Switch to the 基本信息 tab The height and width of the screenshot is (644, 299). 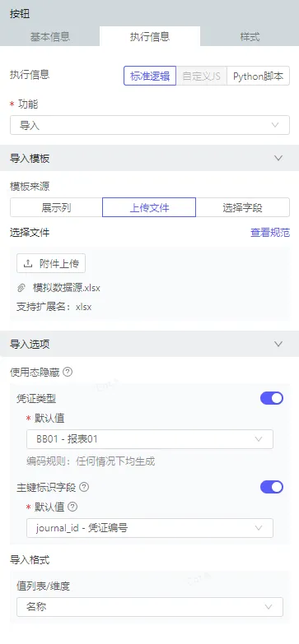[x=50, y=36]
